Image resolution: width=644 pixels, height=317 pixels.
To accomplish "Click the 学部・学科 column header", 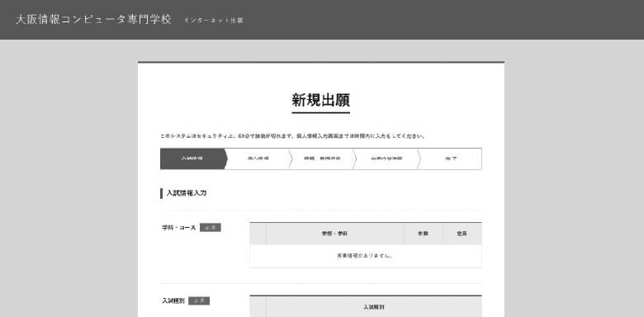I will 334,234.
